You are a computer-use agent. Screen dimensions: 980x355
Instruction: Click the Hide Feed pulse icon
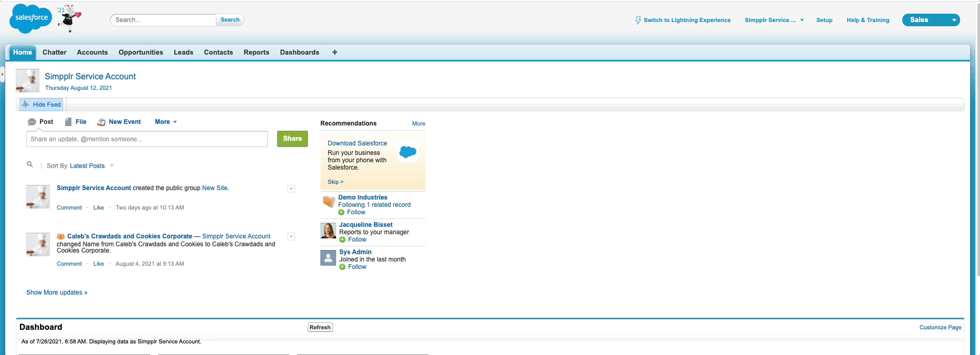(x=25, y=105)
